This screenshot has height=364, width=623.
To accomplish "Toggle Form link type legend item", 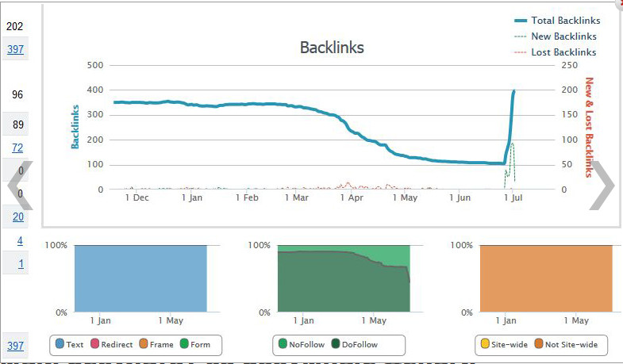I will (x=195, y=344).
